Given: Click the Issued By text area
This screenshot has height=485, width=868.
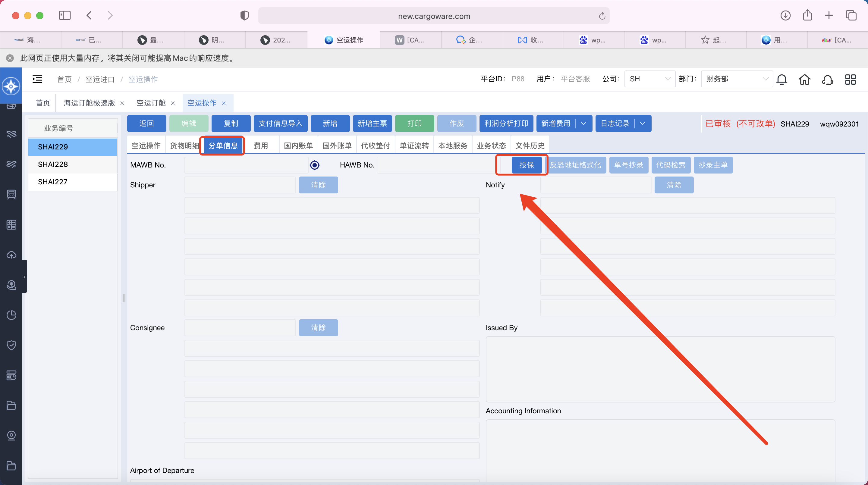Looking at the screenshot, I should (660, 369).
